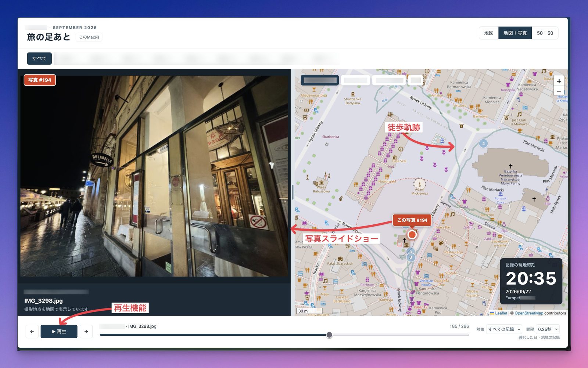Zoom in the map with the plus button
This screenshot has width=588, height=368.
(x=559, y=81)
